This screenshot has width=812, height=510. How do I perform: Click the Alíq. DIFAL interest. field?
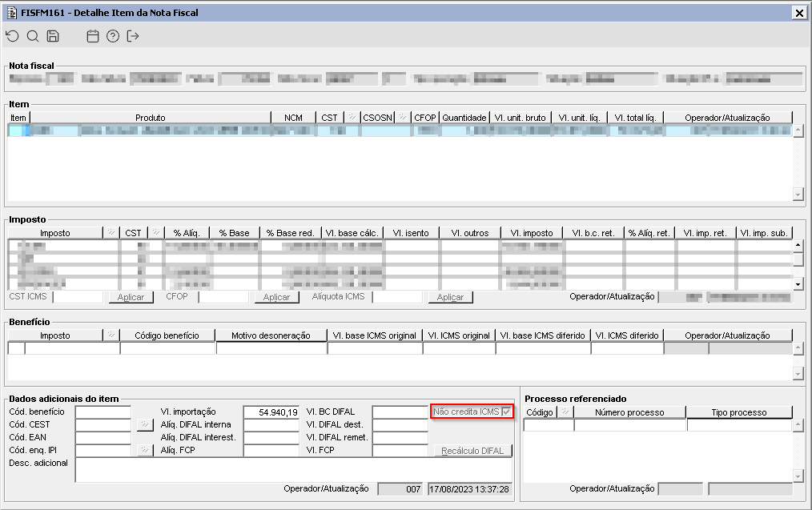271,437
